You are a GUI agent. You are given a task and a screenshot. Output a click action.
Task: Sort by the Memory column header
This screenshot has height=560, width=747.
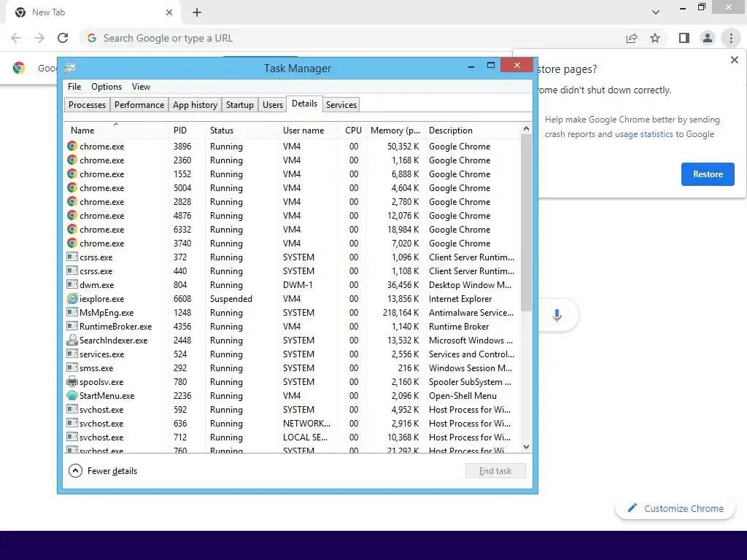395,131
